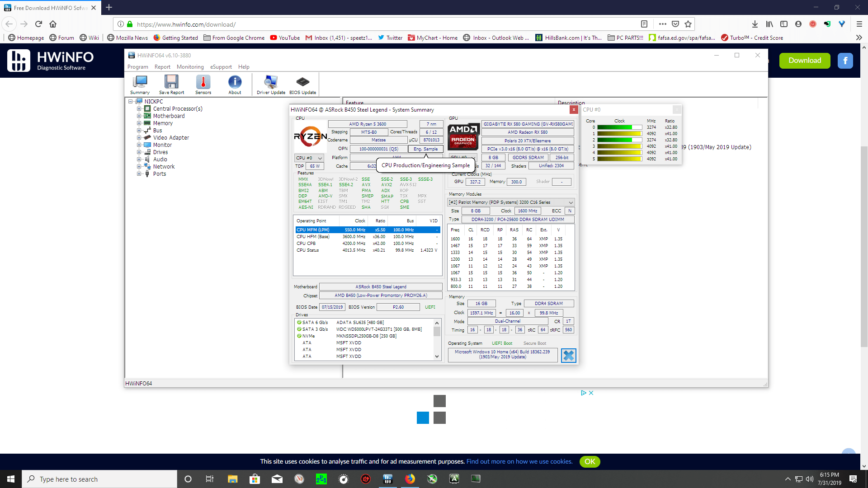Open the CPU #0 selector dropdown
Image resolution: width=868 pixels, height=488 pixels.
[x=309, y=158]
